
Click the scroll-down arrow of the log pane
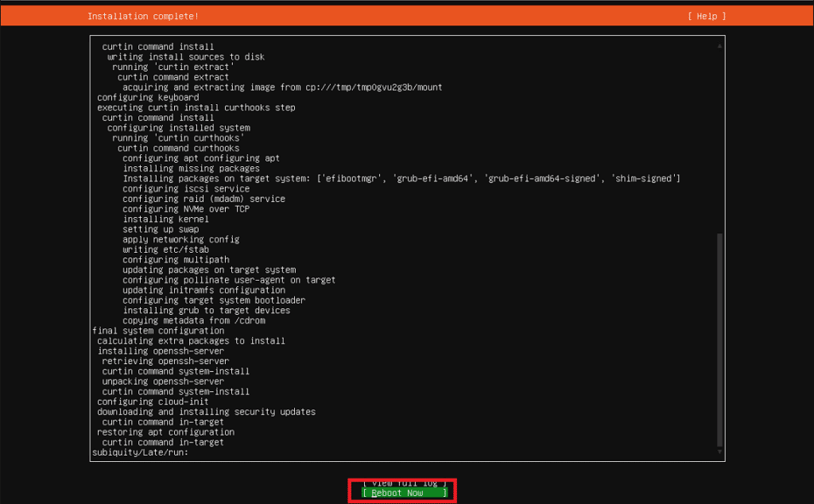pos(719,452)
